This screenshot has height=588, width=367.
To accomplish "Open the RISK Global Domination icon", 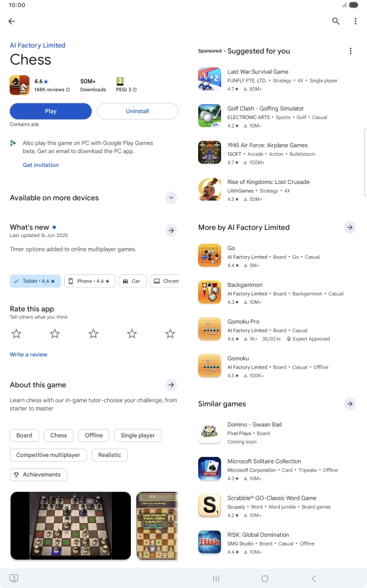I will coord(209,542).
